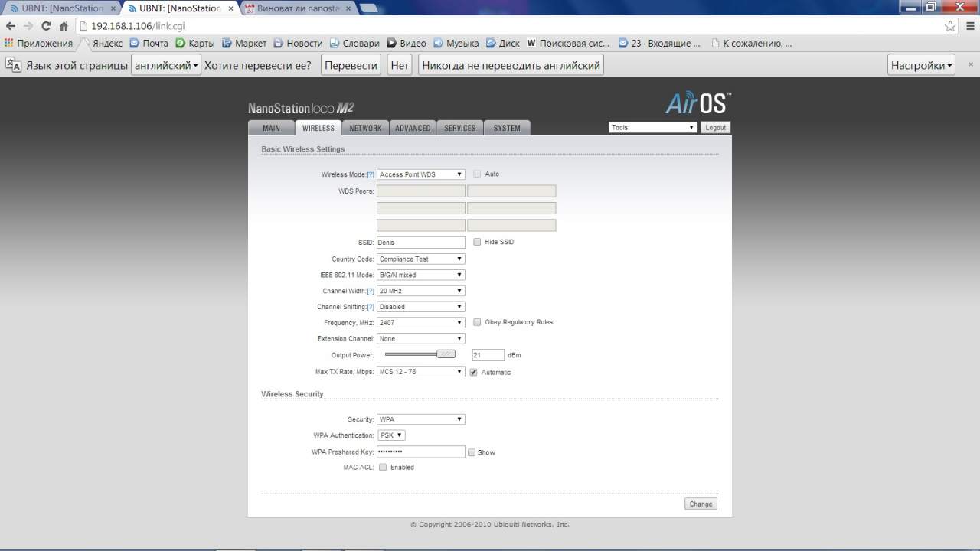
Task: Open the Wireless Mode dropdown
Action: [420, 174]
